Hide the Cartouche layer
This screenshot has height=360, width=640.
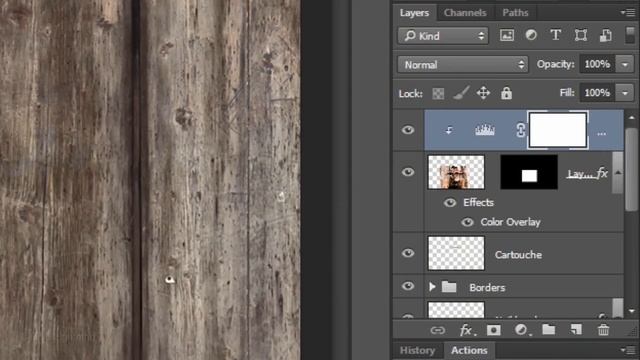(x=408, y=253)
